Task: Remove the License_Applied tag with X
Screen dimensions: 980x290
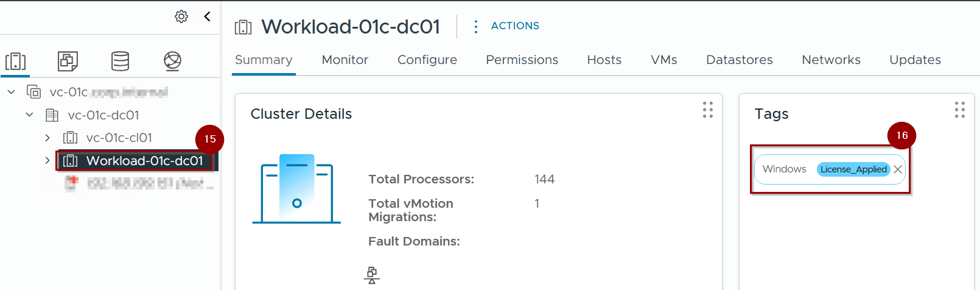Action: pos(898,169)
